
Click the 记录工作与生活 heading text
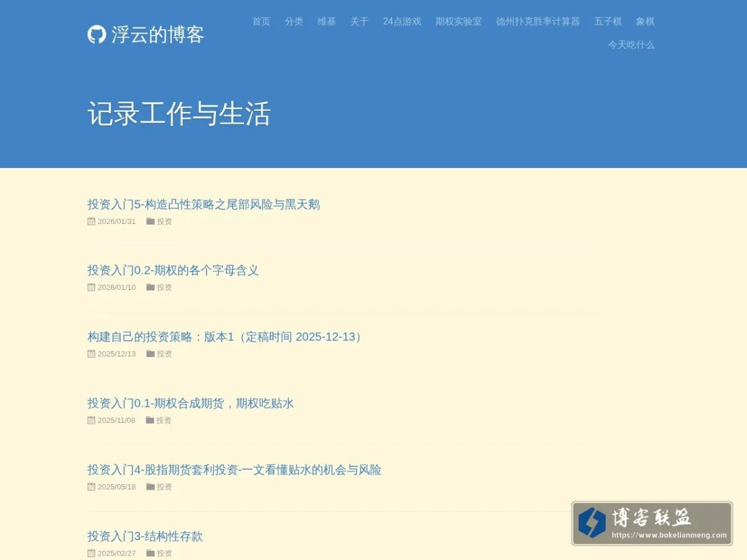179,114
